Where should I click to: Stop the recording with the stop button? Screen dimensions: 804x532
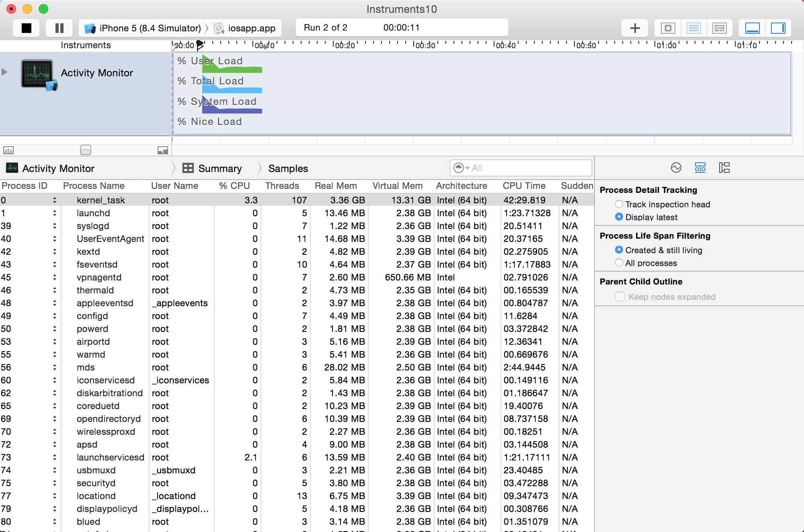coord(26,28)
